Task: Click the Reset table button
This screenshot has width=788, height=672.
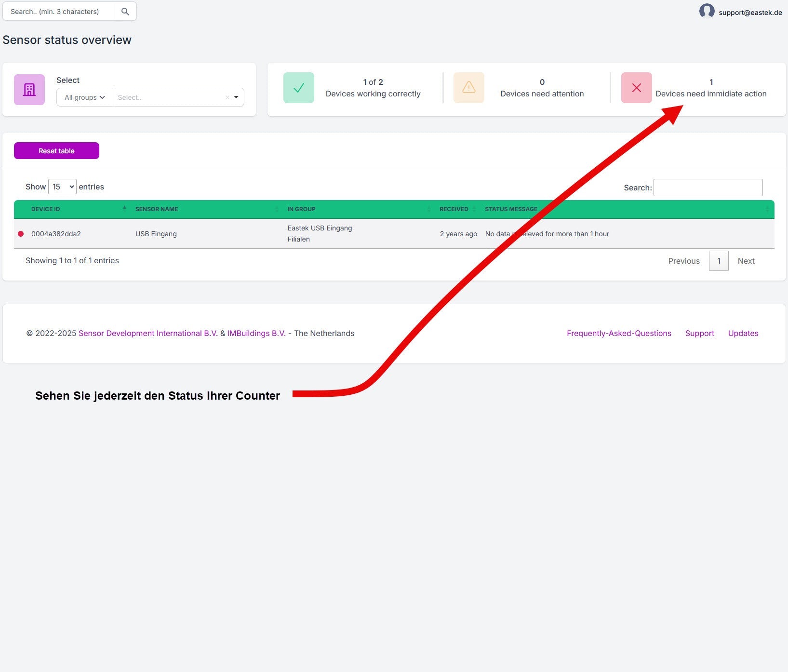Action: tap(56, 150)
